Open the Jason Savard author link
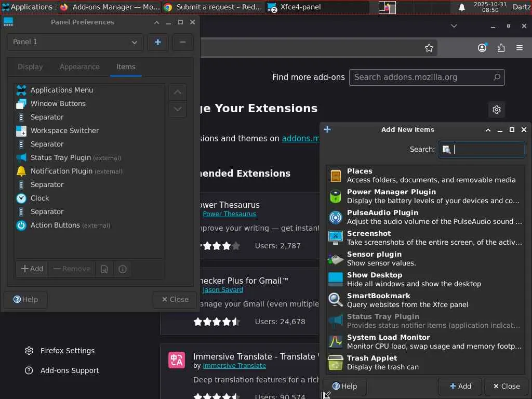532x399 pixels. click(x=223, y=290)
